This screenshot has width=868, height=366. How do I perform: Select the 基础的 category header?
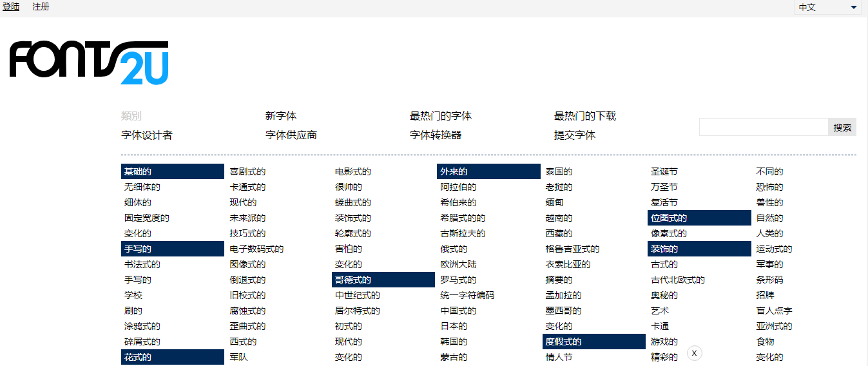pos(173,171)
